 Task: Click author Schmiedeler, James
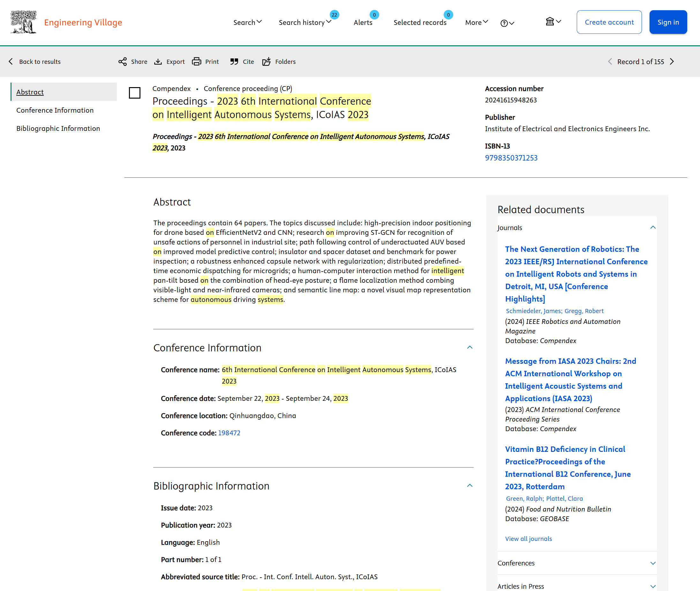point(534,311)
